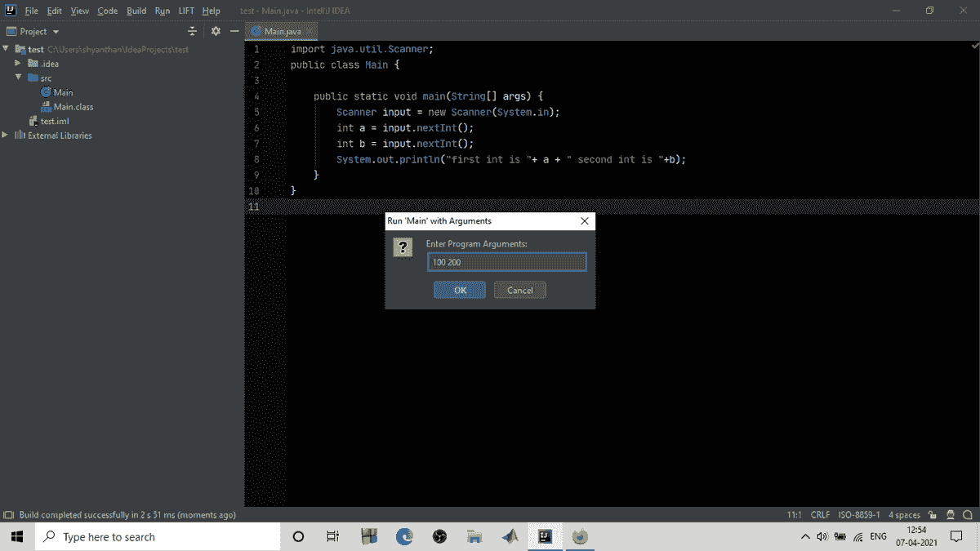
Task: Open the Help menu
Action: coord(211,11)
